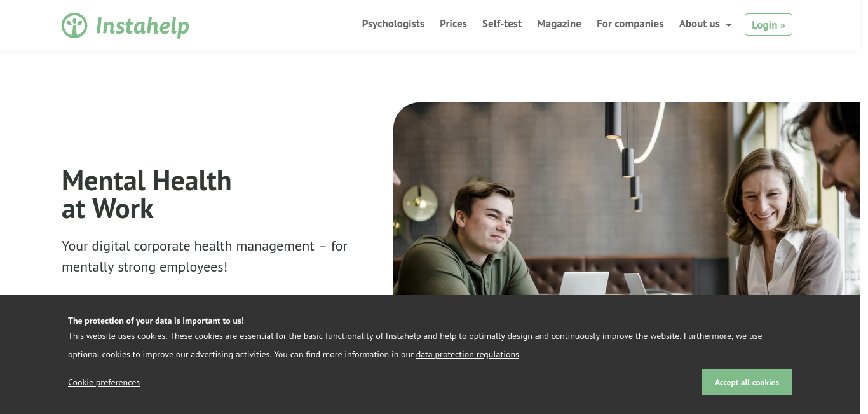
Task: Accept all cookies
Action: tap(747, 382)
